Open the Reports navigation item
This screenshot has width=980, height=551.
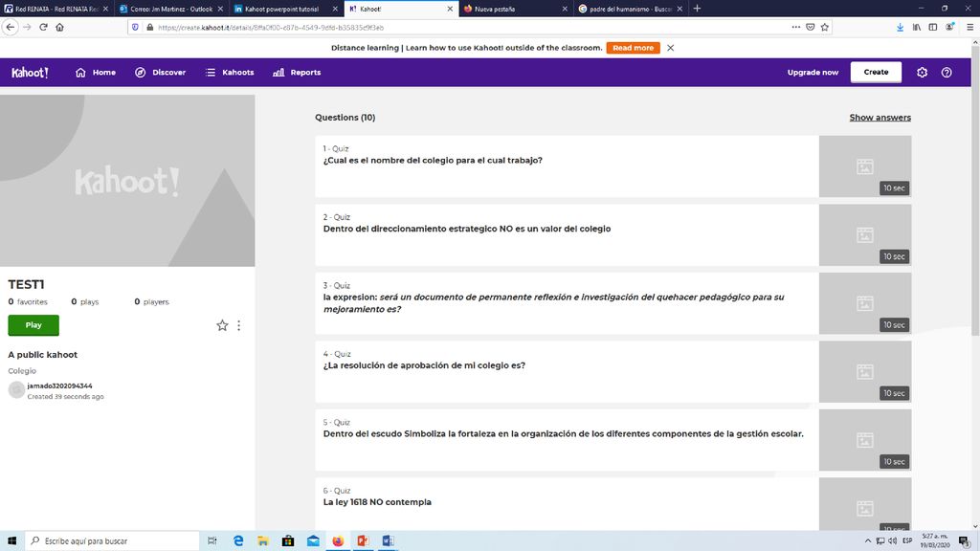(x=297, y=73)
